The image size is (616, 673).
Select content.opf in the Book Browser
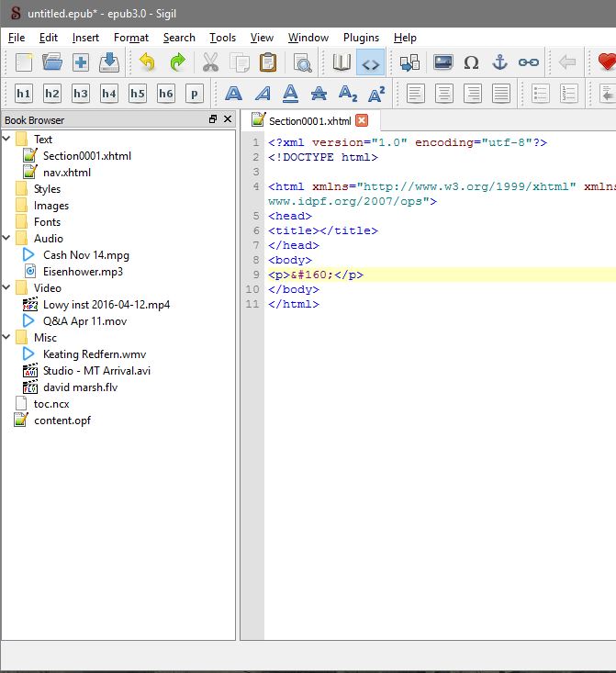pos(62,421)
